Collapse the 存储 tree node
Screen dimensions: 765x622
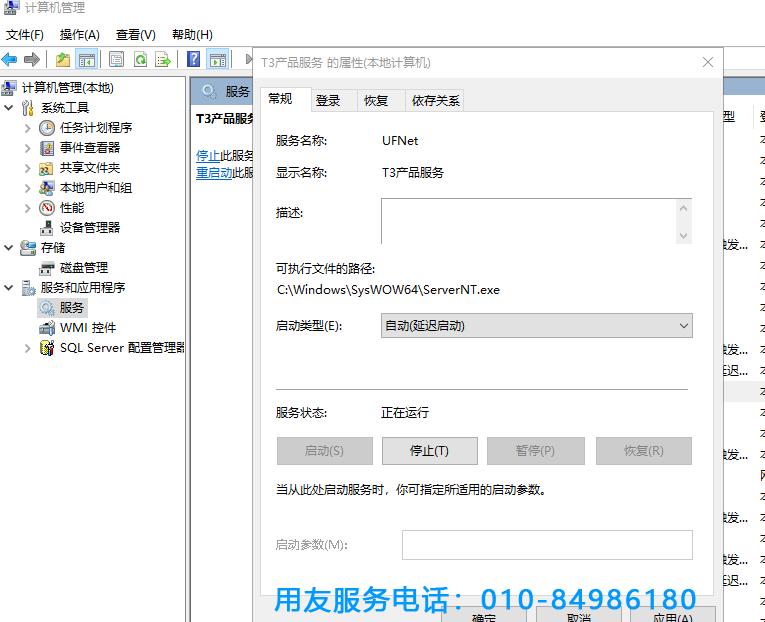[x=9, y=248]
